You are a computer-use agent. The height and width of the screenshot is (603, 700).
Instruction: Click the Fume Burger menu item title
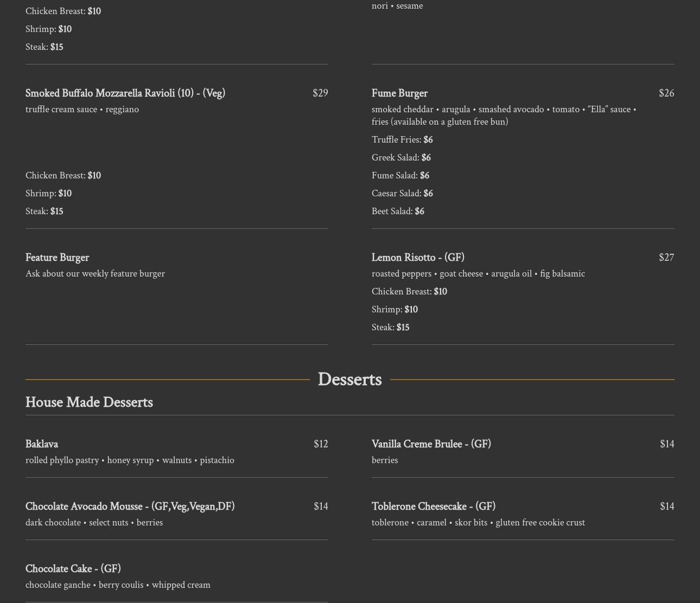point(399,93)
